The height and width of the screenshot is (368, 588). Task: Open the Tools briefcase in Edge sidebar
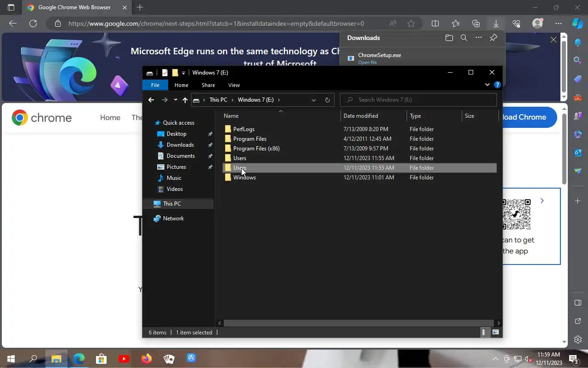click(578, 98)
